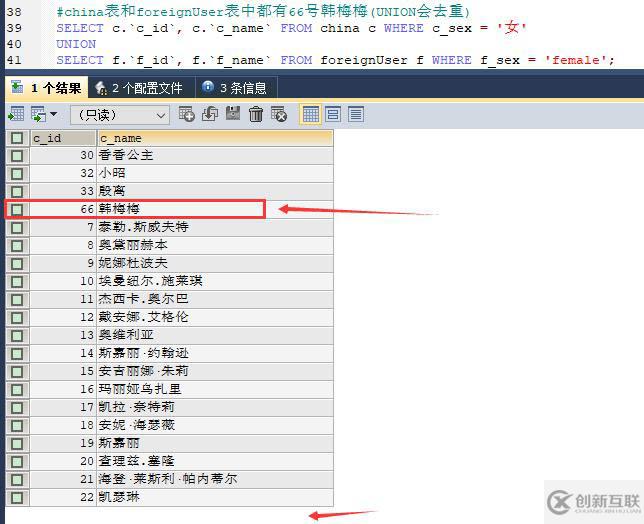The height and width of the screenshot is (524, 644).
Task: Select the cell '查理兹.塞隆'
Action: pos(215,462)
